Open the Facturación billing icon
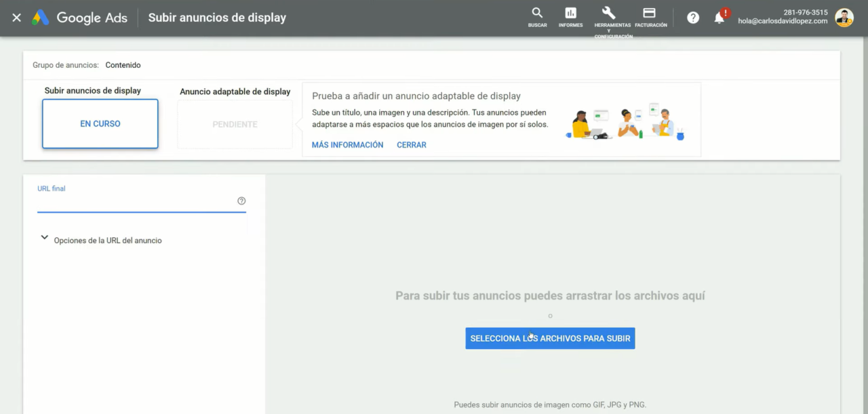This screenshot has height=414, width=868. [650, 15]
